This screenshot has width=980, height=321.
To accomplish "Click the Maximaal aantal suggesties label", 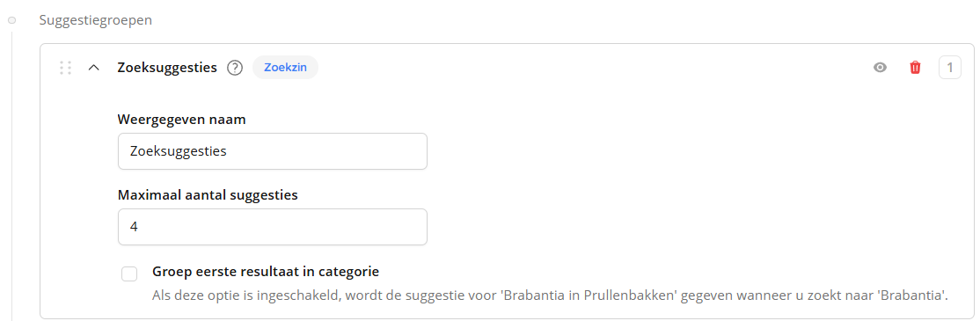I will point(208,195).
